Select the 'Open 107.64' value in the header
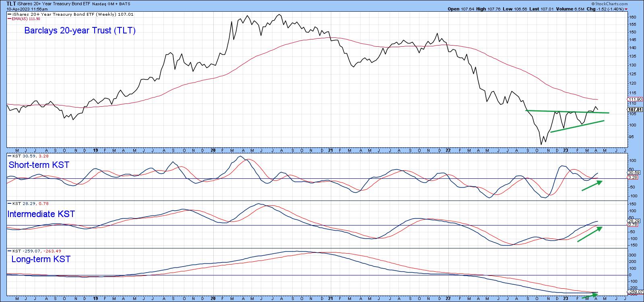644x302 pixels. 460,9
